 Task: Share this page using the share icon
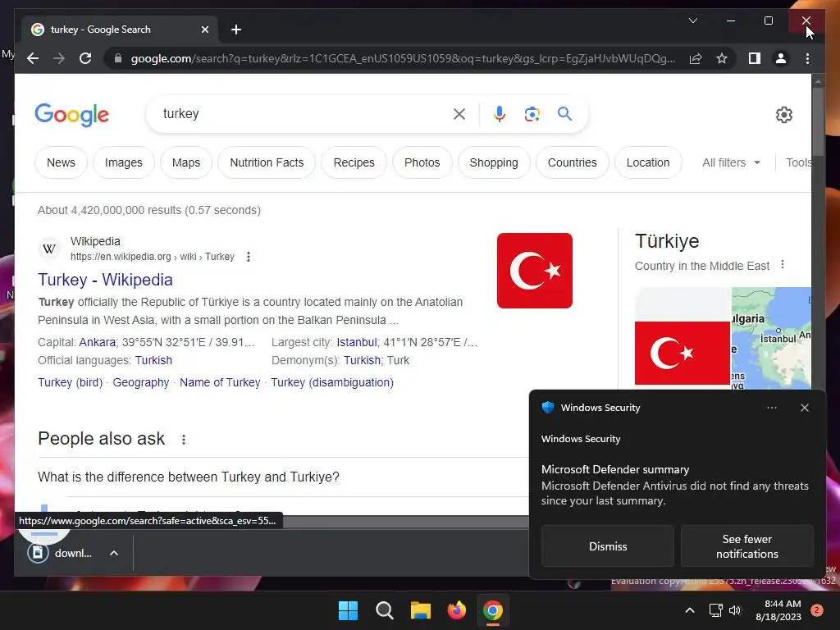pos(696,58)
